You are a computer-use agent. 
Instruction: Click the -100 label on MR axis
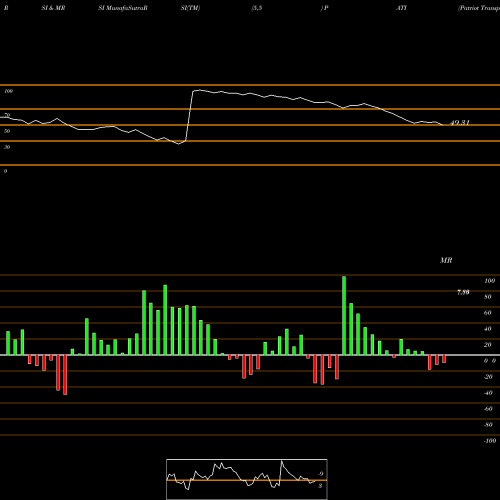(x=490, y=441)
